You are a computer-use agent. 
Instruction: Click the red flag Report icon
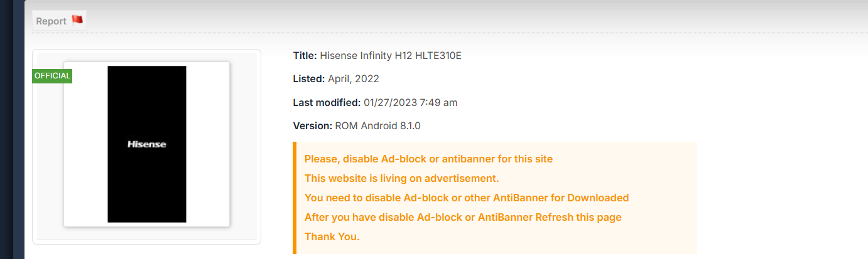77,20
